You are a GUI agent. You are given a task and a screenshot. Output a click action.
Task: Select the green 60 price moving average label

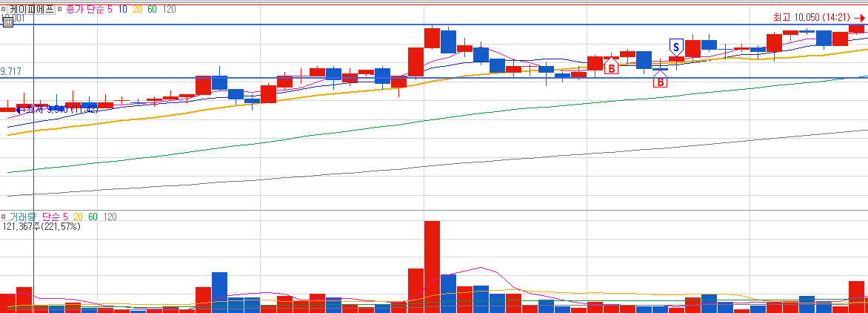pyautogui.click(x=153, y=10)
